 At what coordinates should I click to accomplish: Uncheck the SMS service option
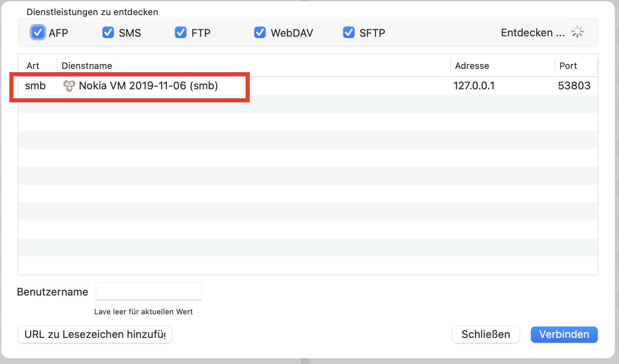pos(108,32)
